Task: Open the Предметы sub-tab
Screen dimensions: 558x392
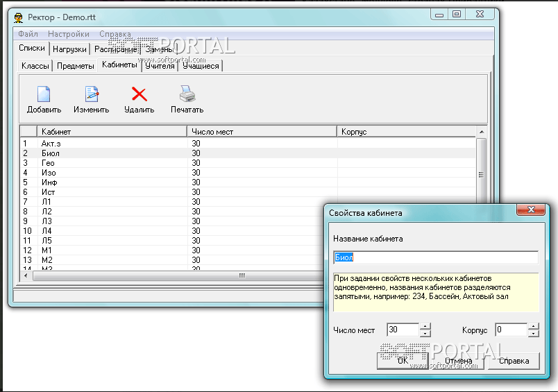Action: 76,66
